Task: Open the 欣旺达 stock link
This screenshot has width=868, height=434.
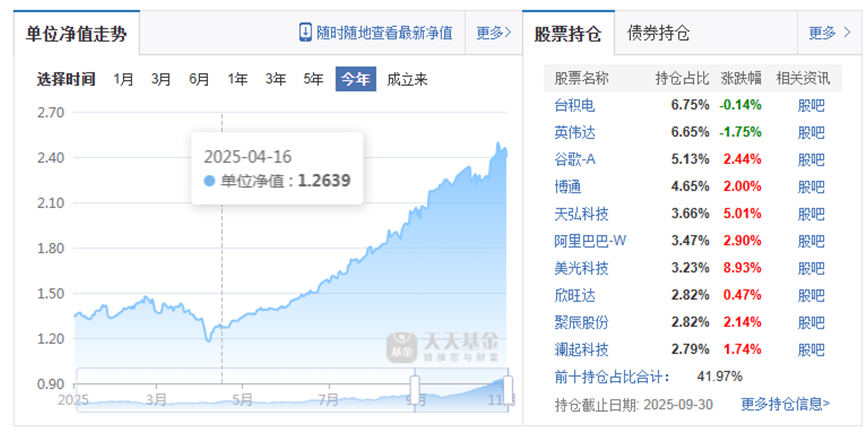Action: point(575,296)
